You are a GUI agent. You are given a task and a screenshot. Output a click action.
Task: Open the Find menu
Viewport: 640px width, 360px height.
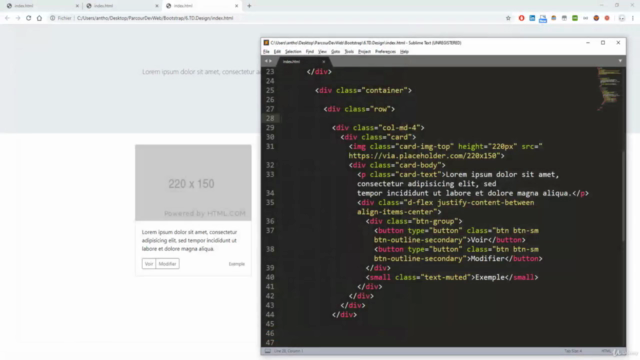pos(310,52)
